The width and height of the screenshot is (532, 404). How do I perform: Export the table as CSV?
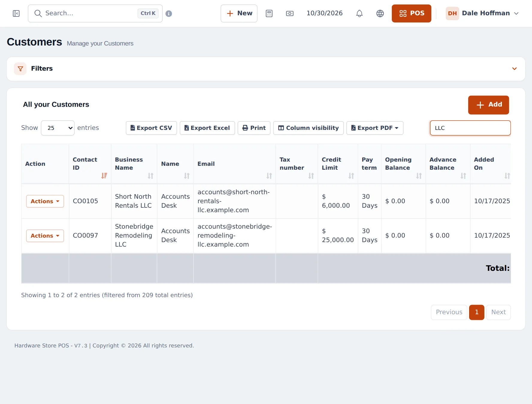pos(151,128)
